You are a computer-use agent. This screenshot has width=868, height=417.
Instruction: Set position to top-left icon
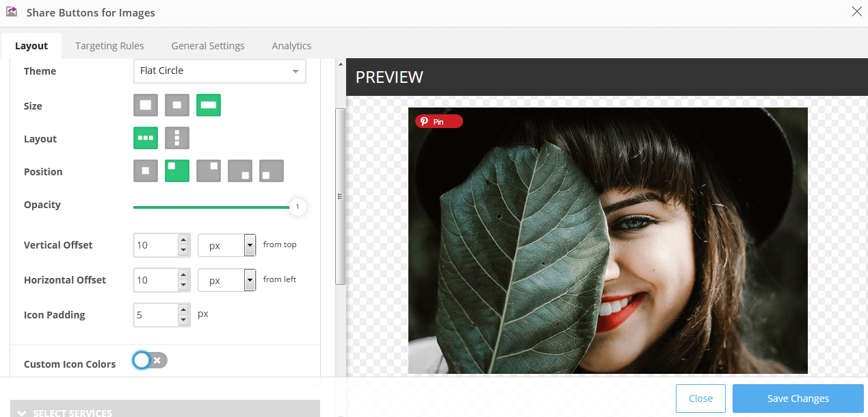coord(177,170)
